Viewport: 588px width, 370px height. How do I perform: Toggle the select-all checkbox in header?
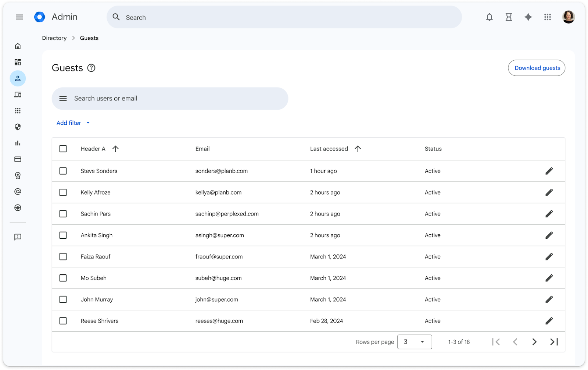pyautogui.click(x=63, y=149)
